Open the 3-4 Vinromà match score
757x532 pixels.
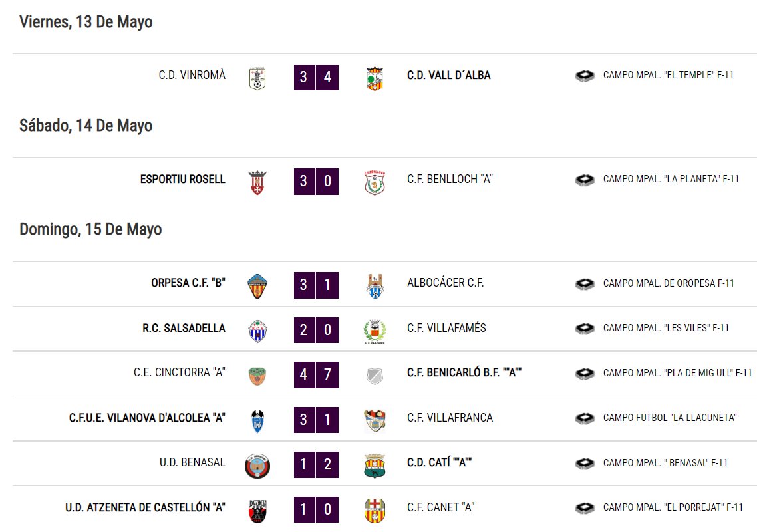pyautogui.click(x=316, y=77)
